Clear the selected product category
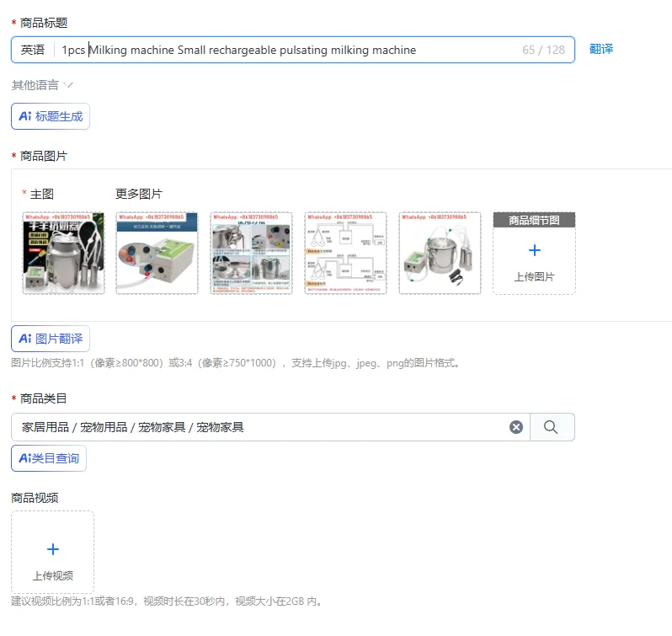672x636 pixels. click(x=516, y=427)
